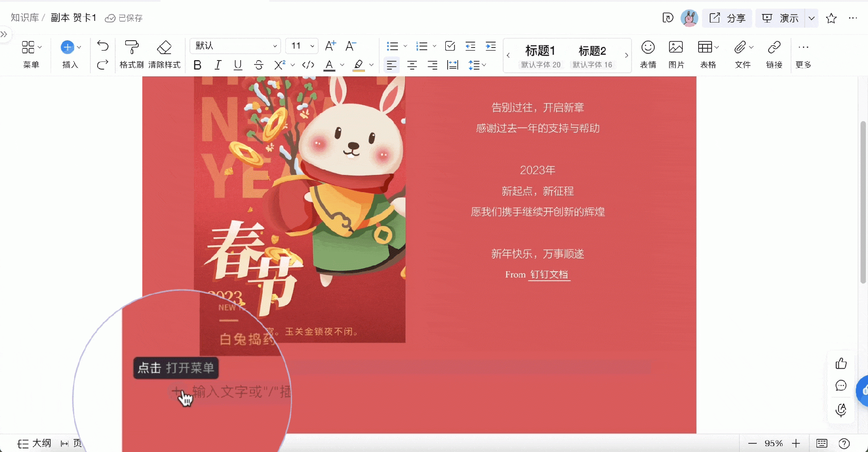This screenshot has width=868, height=452.
Task: Insert a 链接 hyperlink
Action: click(x=774, y=54)
